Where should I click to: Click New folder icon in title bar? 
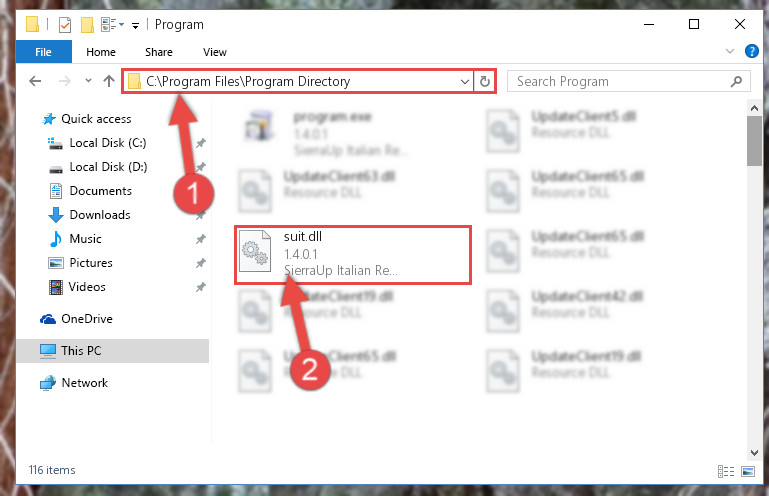tap(87, 25)
